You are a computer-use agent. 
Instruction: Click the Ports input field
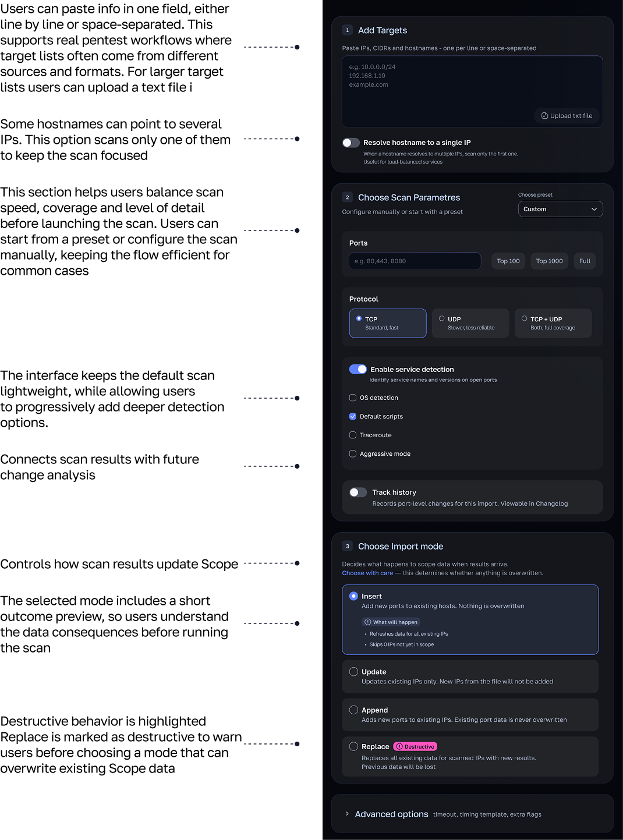[x=415, y=261]
